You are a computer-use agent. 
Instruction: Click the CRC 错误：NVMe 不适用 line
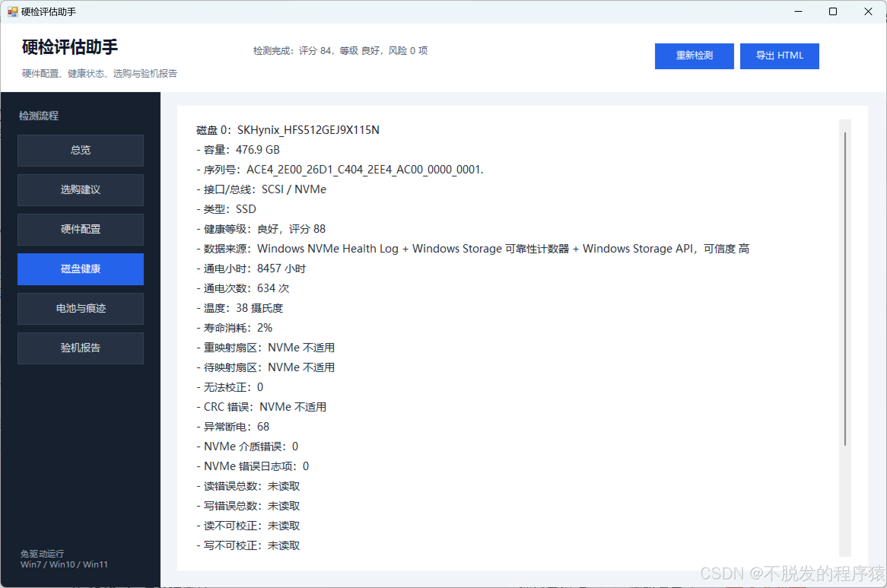click(261, 407)
